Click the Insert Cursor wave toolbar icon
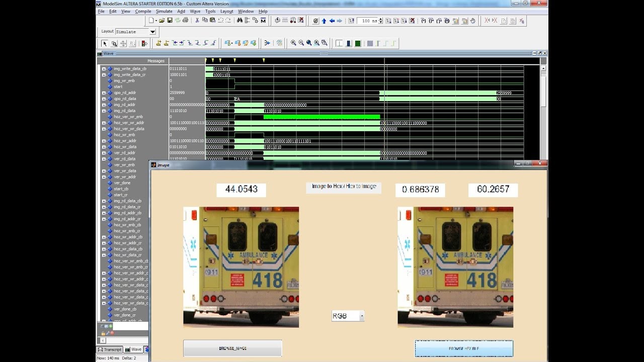Screen dimensions: 644x362 (158, 43)
